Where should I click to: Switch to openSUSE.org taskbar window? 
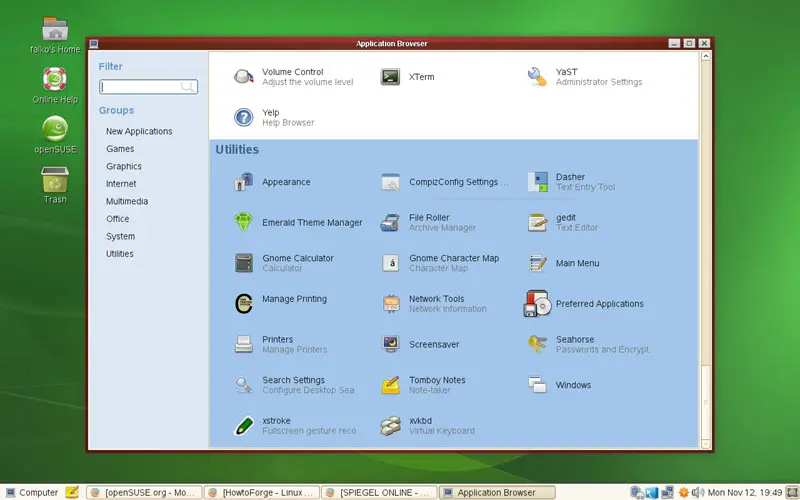pyautogui.click(x=144, y=492)
